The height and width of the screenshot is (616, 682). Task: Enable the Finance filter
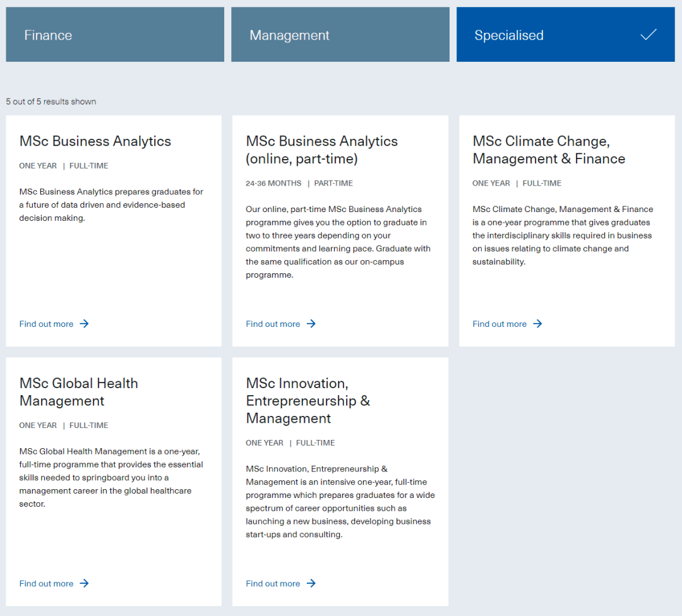(115, 35)
